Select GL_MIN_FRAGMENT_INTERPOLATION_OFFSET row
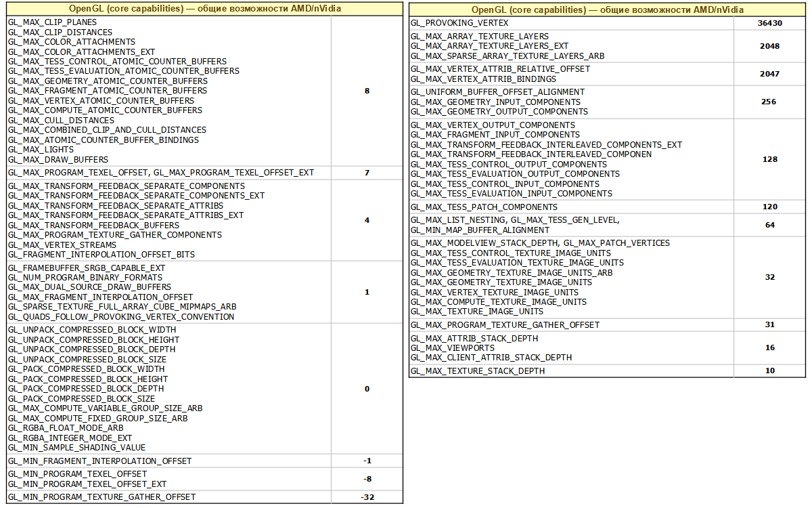812x508 pixels. (205, 461)
